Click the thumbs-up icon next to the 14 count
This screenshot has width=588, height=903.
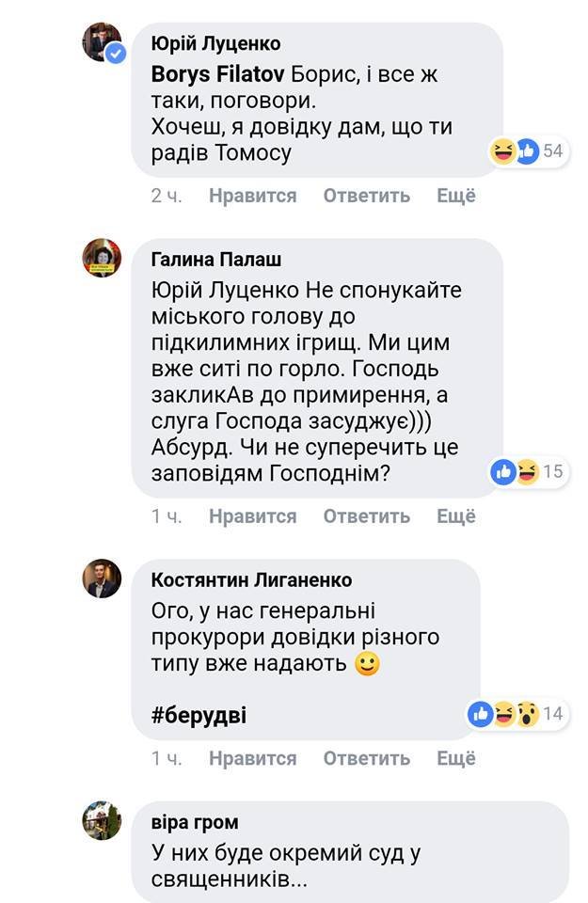point(480,714)
